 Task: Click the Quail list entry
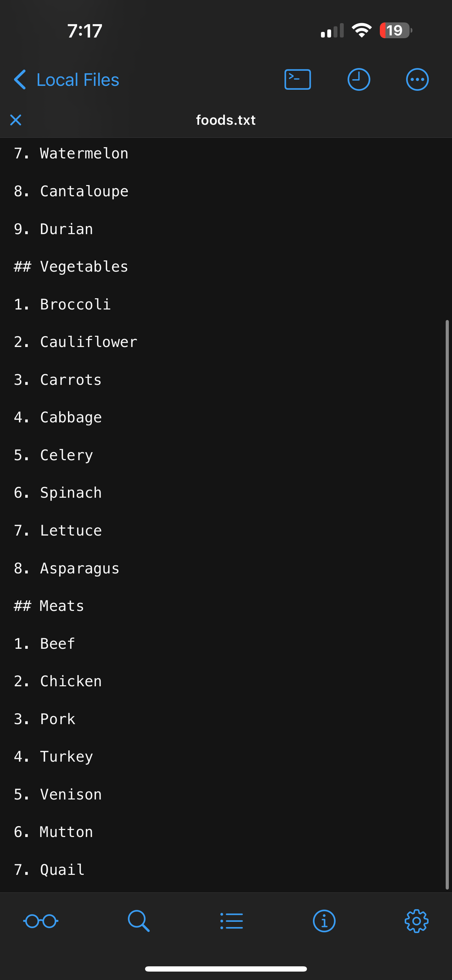tap(62, 870)
